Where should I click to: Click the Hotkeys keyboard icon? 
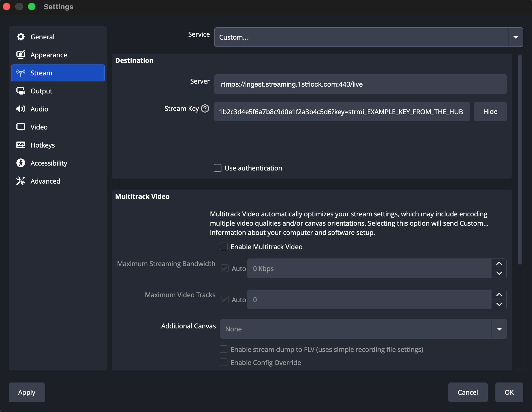(21, 145)
